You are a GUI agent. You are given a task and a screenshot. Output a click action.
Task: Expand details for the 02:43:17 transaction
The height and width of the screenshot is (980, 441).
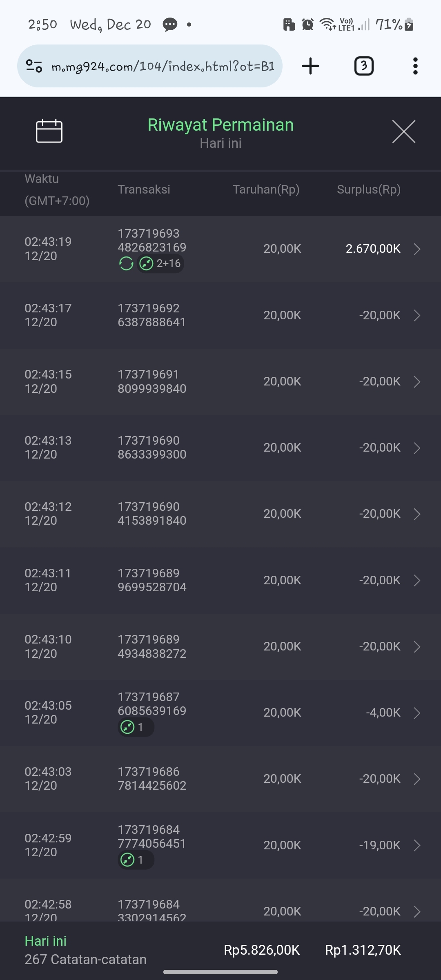[x=417, y=315]
